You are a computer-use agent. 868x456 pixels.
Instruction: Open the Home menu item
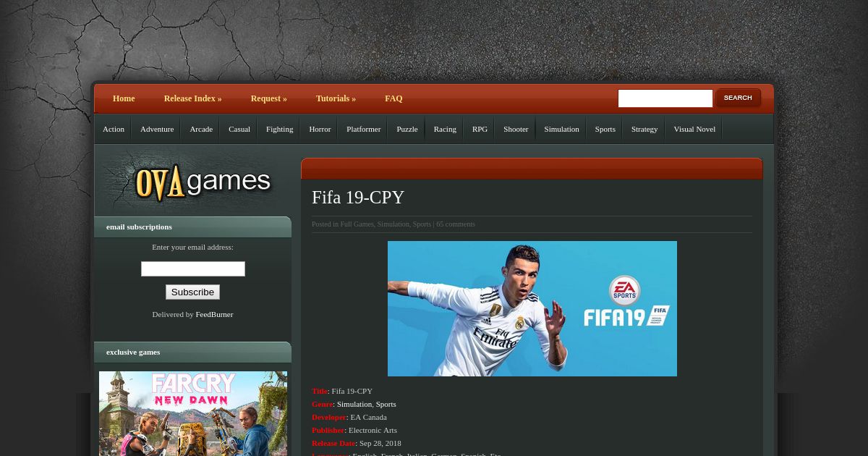pyautogui.click(x=124, y=98)
